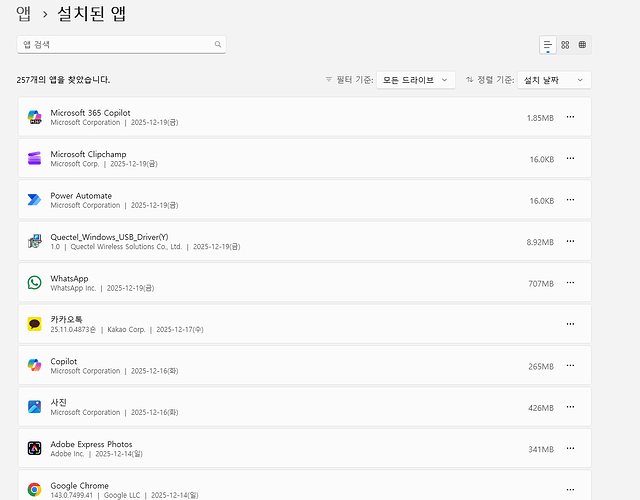
Task: Click the search magnifier icon
Action: (x=217, y=45)
